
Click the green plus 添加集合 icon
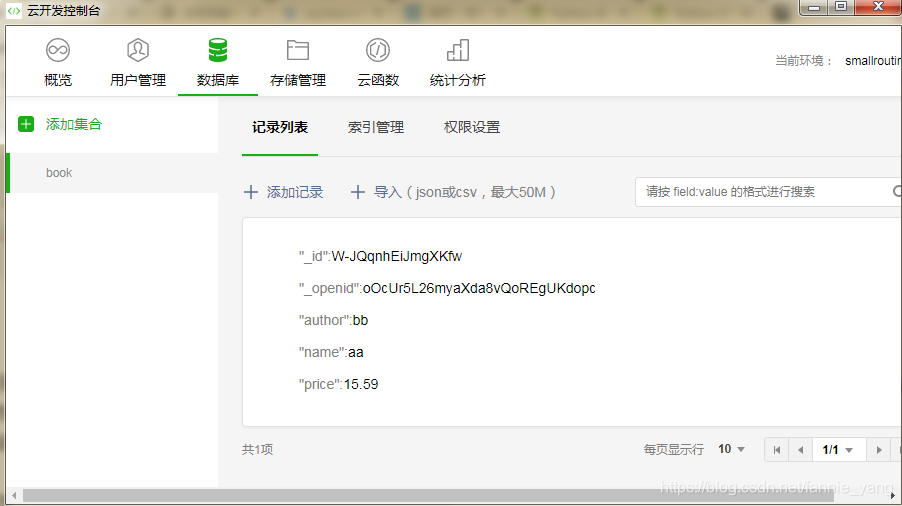(x=26, y=124)
